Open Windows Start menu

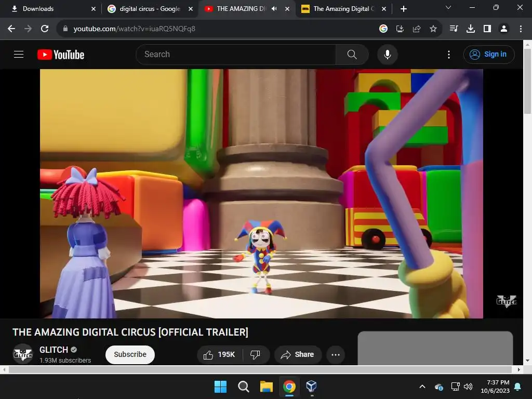pos(220,387)
